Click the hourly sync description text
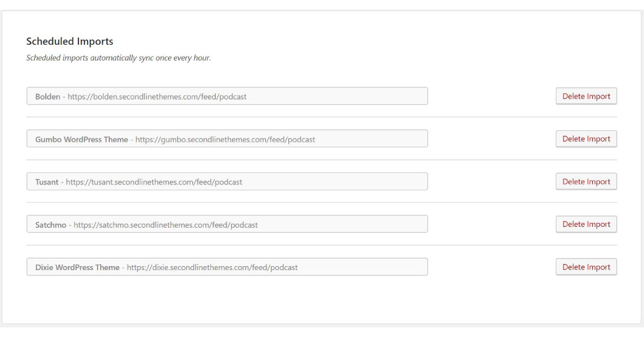Viewport: 644px width, 337px height. [x=118, y=58]
